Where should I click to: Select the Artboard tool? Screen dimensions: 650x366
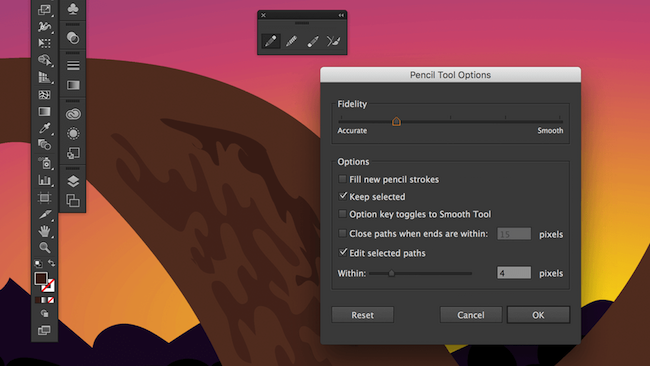point(44,197)
